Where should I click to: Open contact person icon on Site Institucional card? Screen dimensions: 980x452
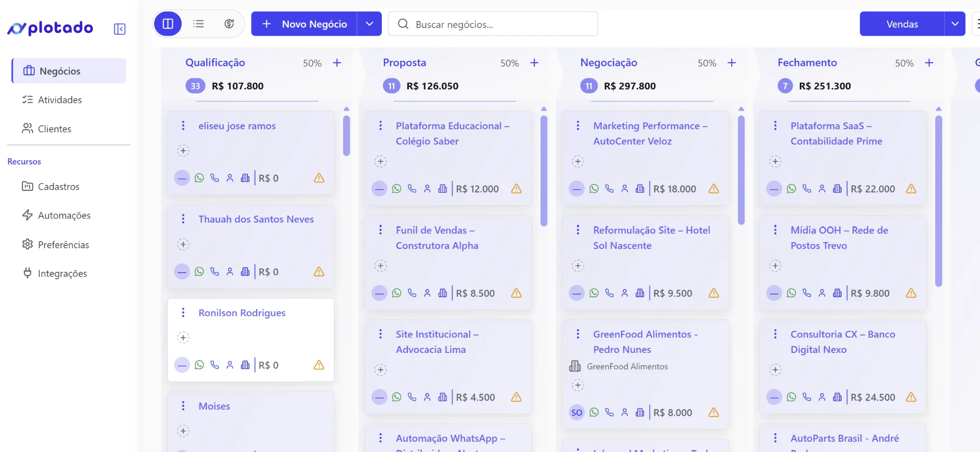[427, 397]
